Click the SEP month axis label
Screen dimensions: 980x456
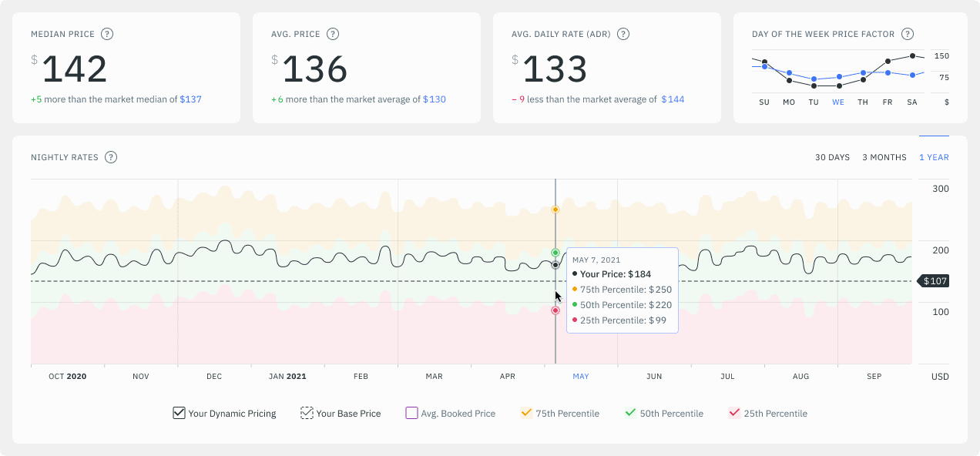point(874,377)
